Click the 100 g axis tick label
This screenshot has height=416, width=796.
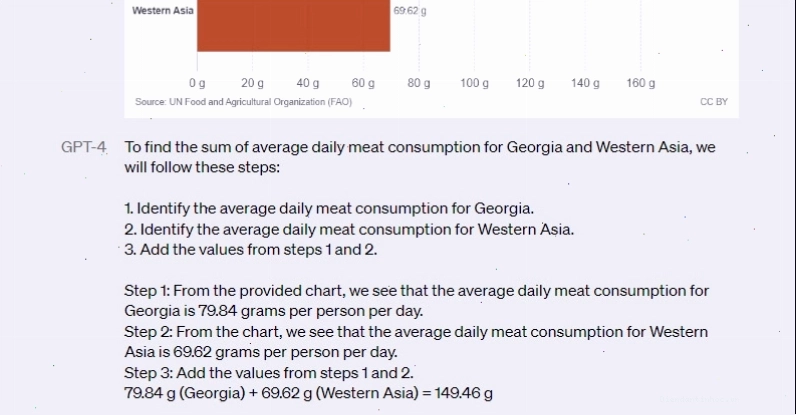[474, 83]
